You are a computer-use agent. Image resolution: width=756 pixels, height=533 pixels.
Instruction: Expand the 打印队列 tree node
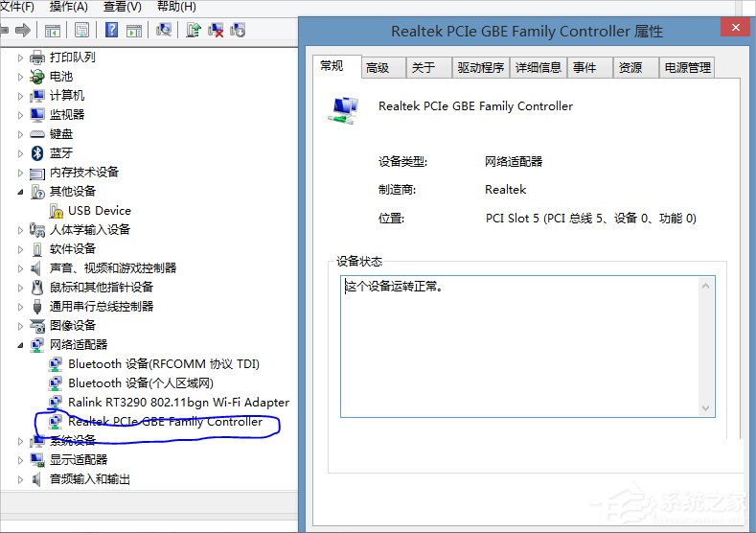(x=21, y=58)
